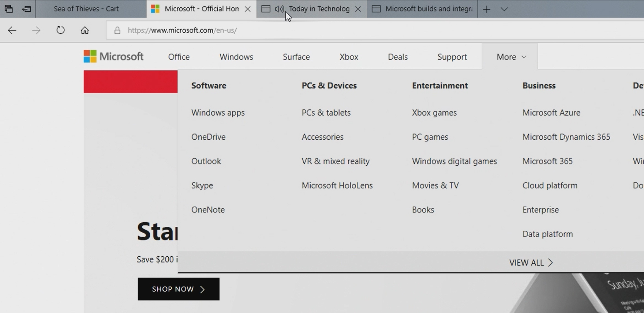644x313 pixels.
Task: Open Windows apps link
Action: point(218,113)
